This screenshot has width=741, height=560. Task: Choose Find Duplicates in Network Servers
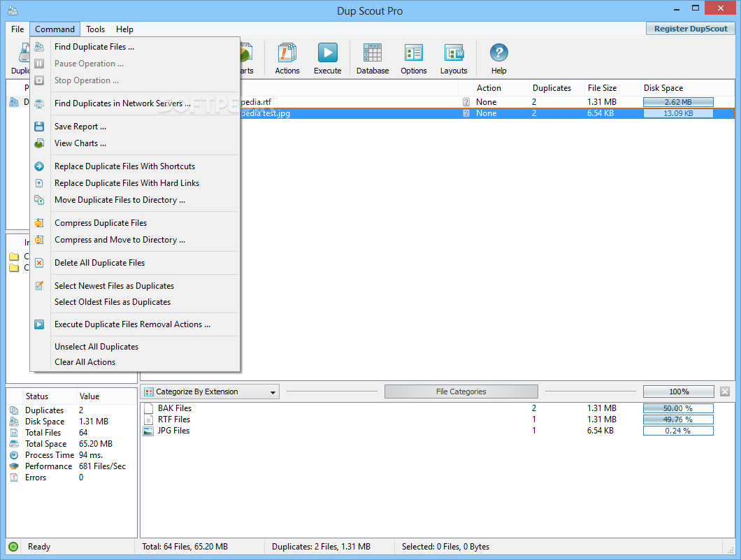click(x=135, y=103)
